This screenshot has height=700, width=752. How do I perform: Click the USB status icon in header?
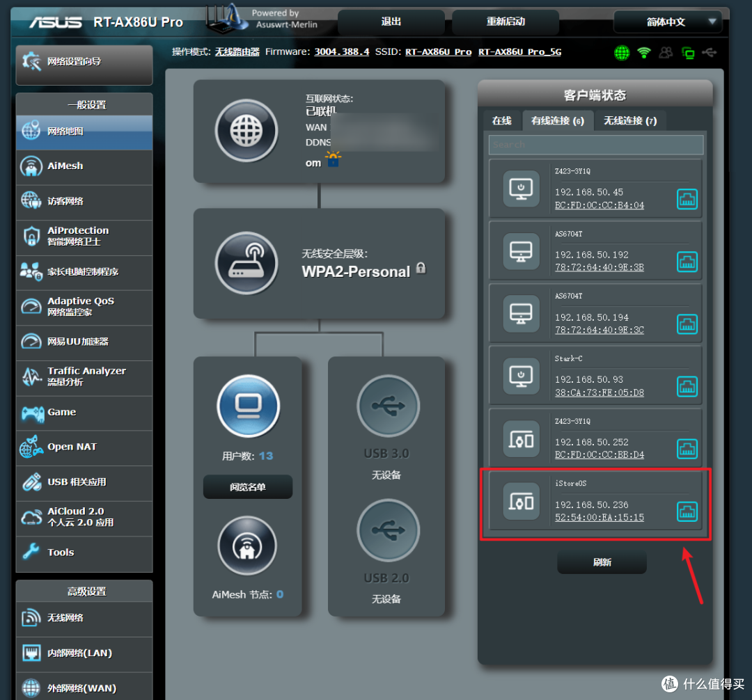tap(710, 52)
